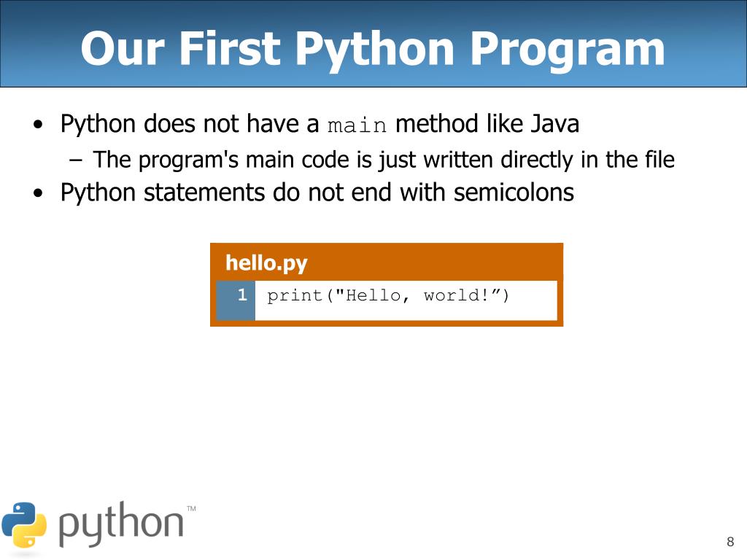This screenshot has width=747, height=560.
Task: Click the slide title Our First Python Program
Action: tap(373, 49)
